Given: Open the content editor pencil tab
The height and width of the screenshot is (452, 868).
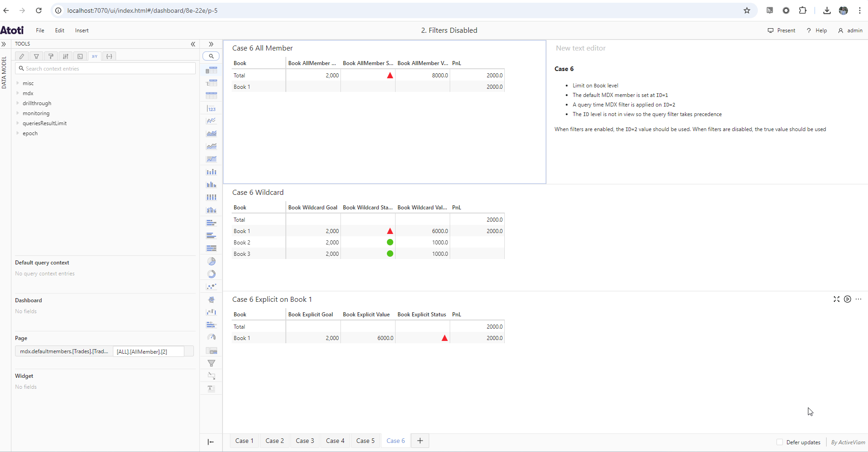Looking at the screenshot, I should (x=22, y=56).
